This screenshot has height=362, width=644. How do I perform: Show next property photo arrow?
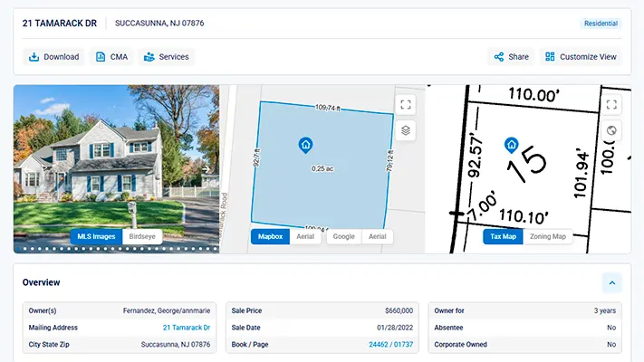coord(206,169)
